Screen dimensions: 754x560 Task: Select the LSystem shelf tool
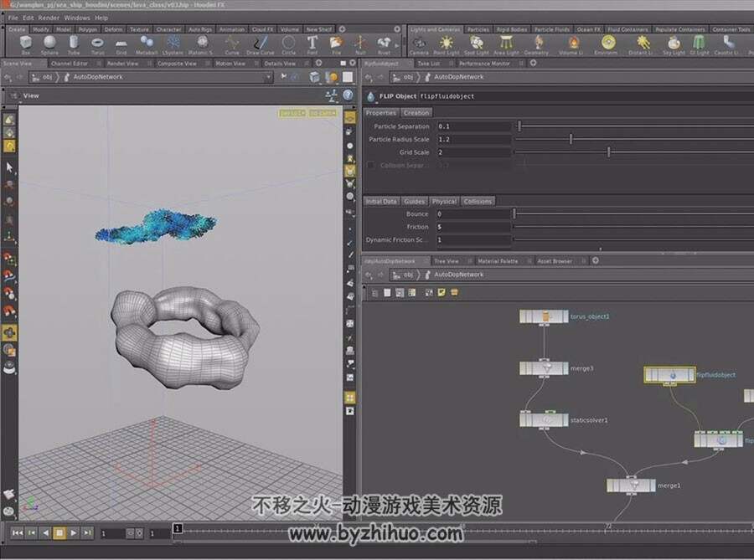173,45
